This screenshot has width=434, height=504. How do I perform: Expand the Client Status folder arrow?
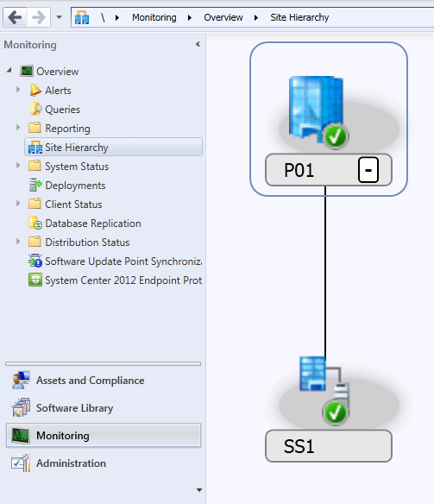tap(18, 204)
